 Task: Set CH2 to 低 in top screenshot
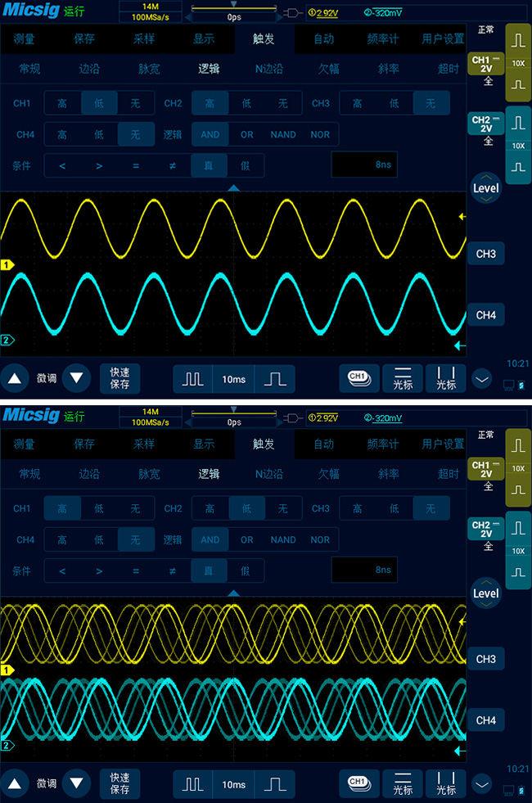click(246, 103)
